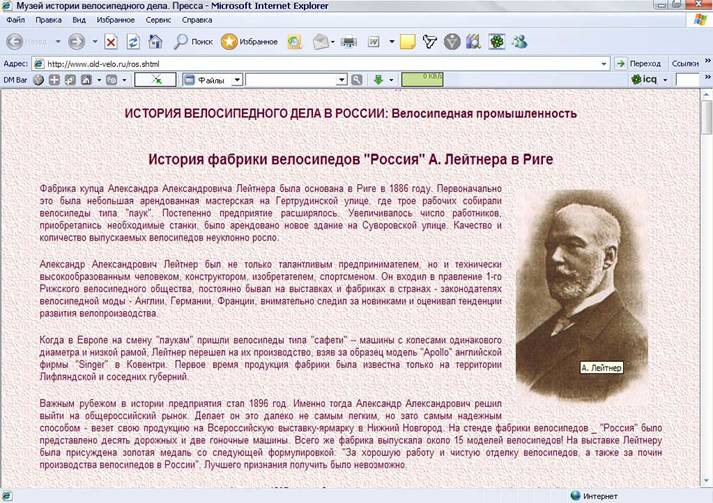Click the DM Bar small gray icon after house

pyautogui.click(x=111, y=80)
